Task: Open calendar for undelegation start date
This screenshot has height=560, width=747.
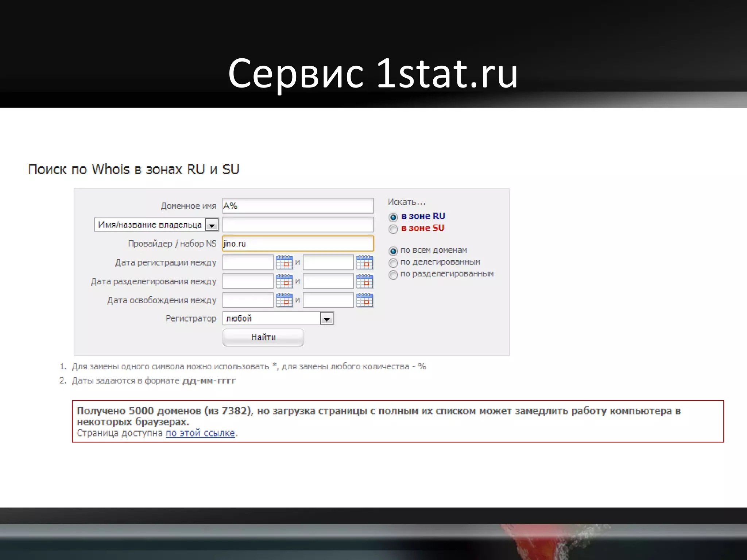Action: (x=284, y=281)
